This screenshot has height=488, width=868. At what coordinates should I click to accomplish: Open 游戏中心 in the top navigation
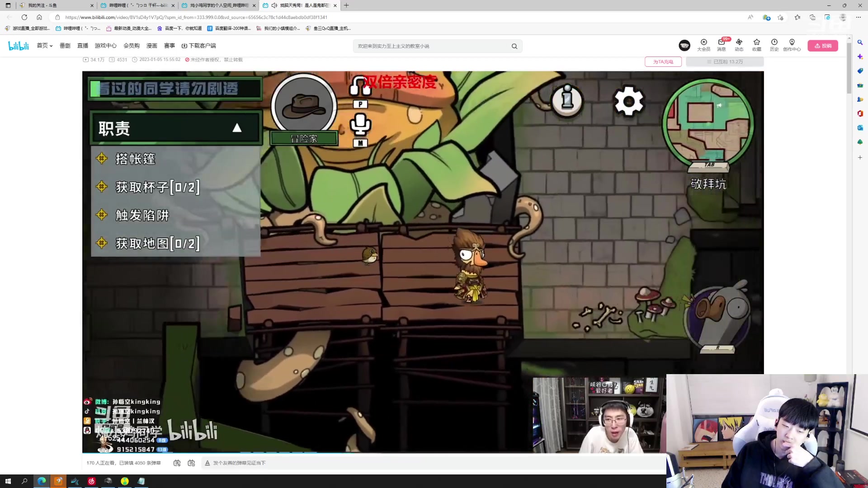[106, 46]
